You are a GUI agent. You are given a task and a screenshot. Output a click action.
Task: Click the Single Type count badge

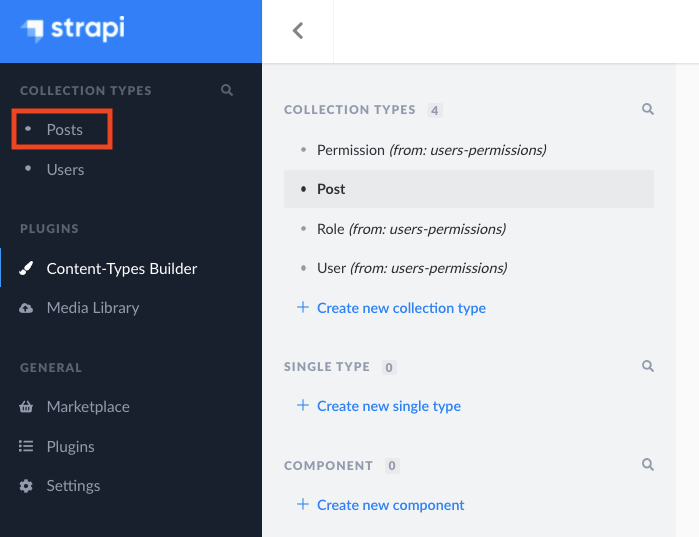click(389, 367)
